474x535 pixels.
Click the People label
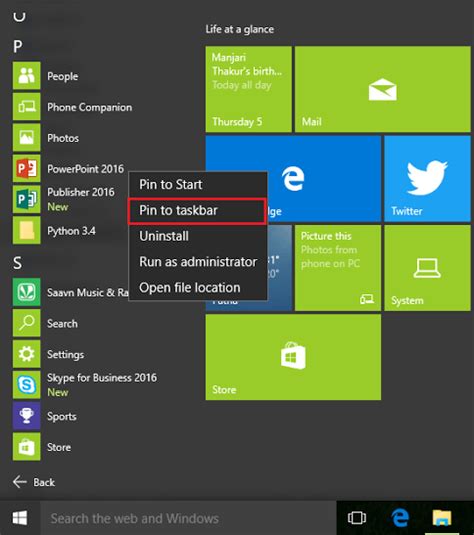[x=62, y=76]
